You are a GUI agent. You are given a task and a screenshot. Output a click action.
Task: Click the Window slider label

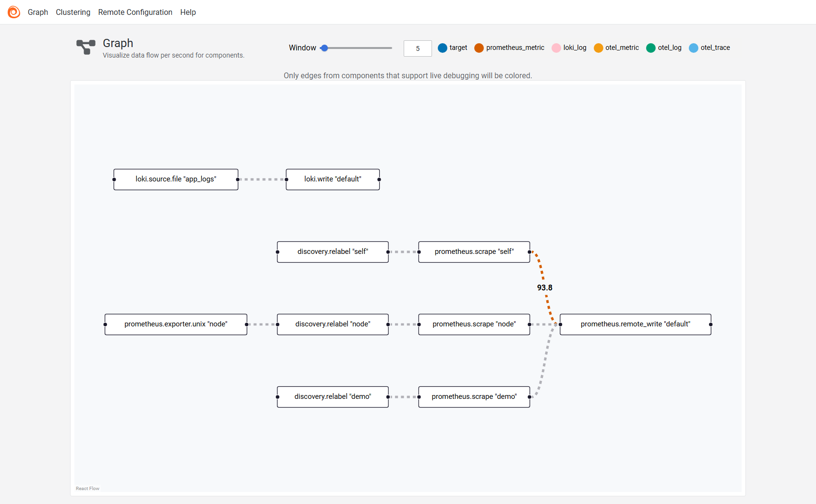point(302,48)
